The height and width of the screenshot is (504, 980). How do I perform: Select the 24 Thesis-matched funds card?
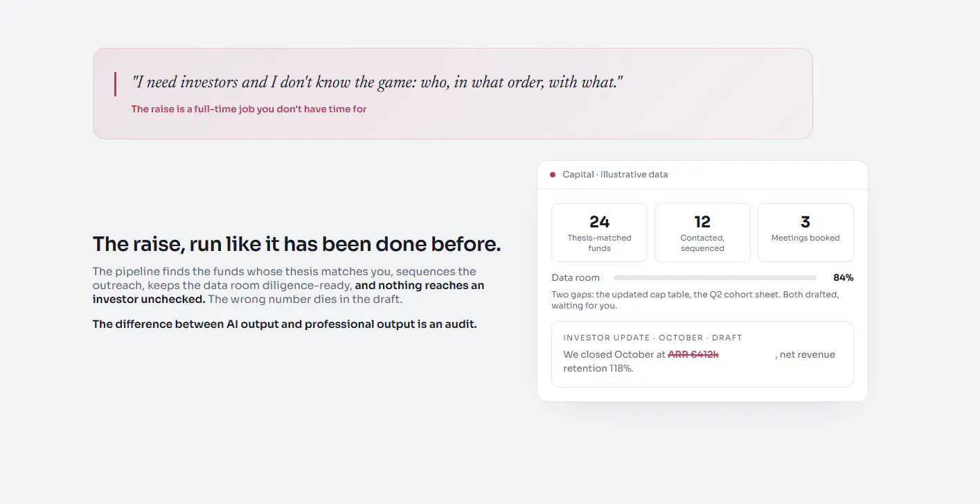599,232
